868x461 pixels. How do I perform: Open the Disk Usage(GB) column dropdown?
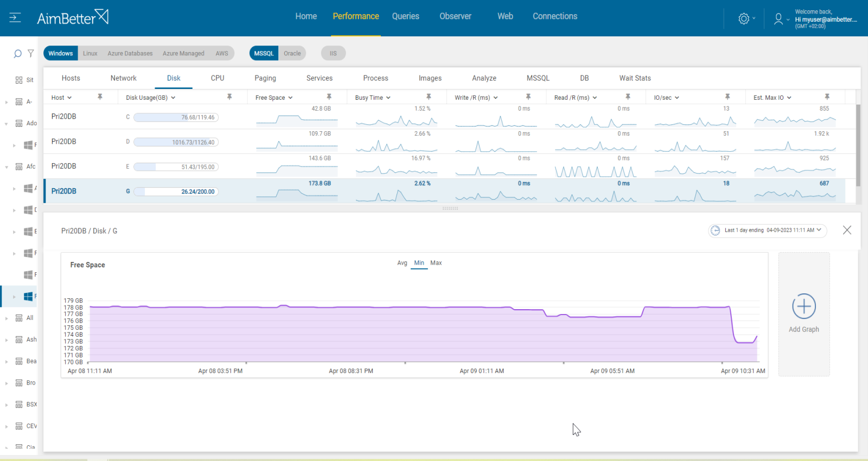pyautogui.click(x=173, y=98)
